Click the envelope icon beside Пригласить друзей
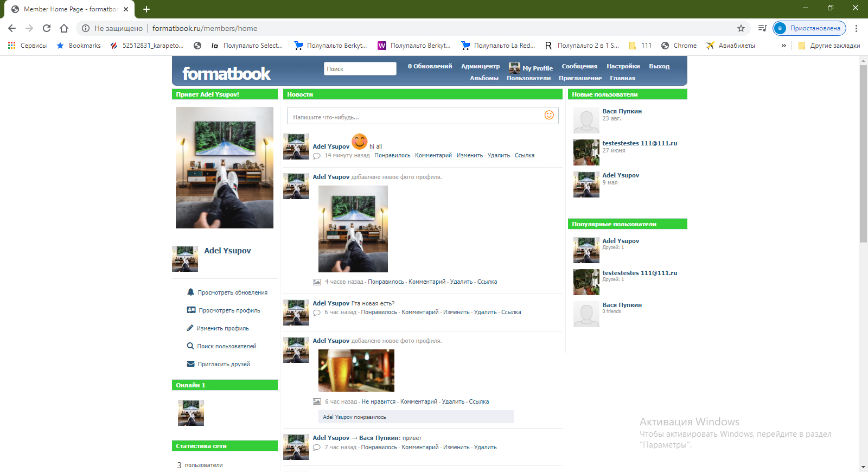Viewport: 868px width, 472px height. (x=190, y=363)
